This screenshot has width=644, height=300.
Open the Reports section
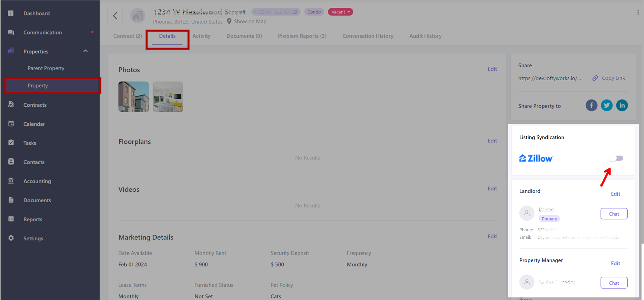click(x=33, y=219)
